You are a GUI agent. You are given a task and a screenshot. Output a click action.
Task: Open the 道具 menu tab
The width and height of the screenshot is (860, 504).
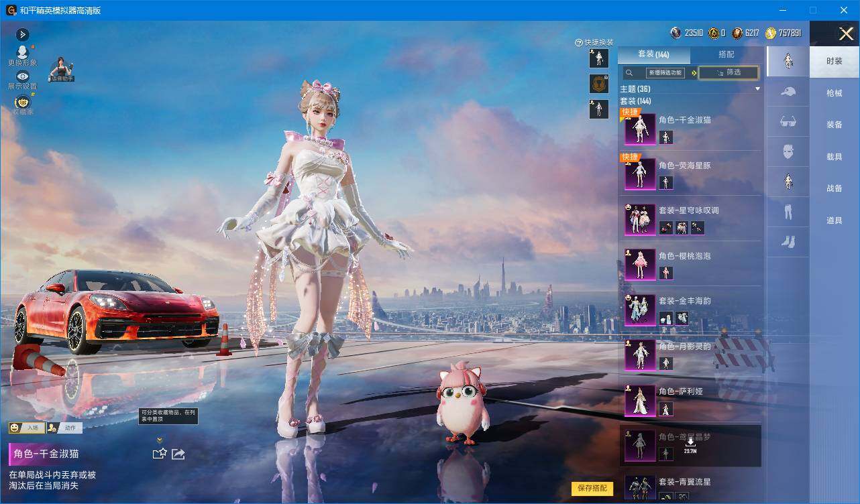[835, 220]
